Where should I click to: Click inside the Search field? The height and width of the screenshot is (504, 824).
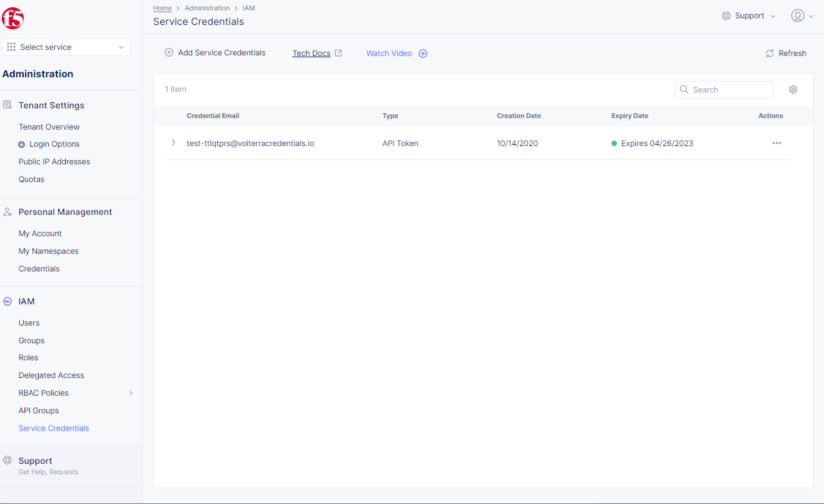[724, 89]
